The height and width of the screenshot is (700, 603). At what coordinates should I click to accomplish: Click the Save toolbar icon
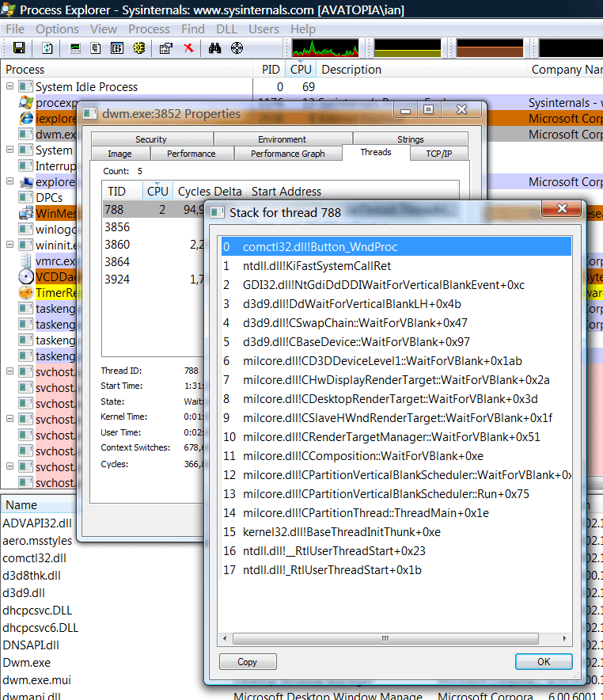tap(18, 48)
